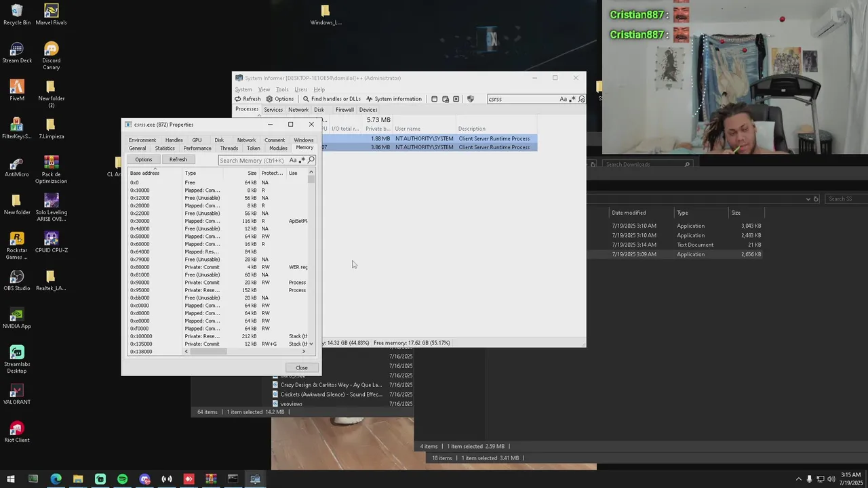Select the Statistics tab in csrss Properties
Viewport: 868px width, 488px height.
[x=165, y=148]
